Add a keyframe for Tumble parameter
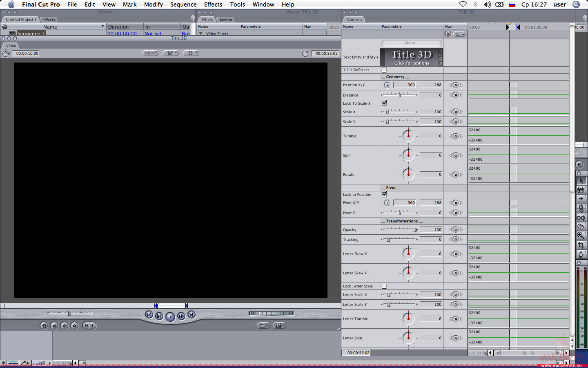The width and height of the screenshot is (588, 368). [456, 136]
